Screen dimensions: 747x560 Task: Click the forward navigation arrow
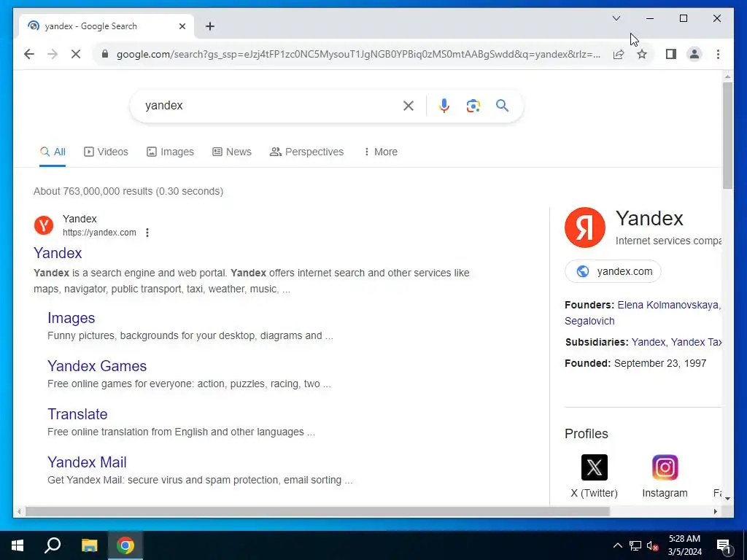click(x=53, y=54)
